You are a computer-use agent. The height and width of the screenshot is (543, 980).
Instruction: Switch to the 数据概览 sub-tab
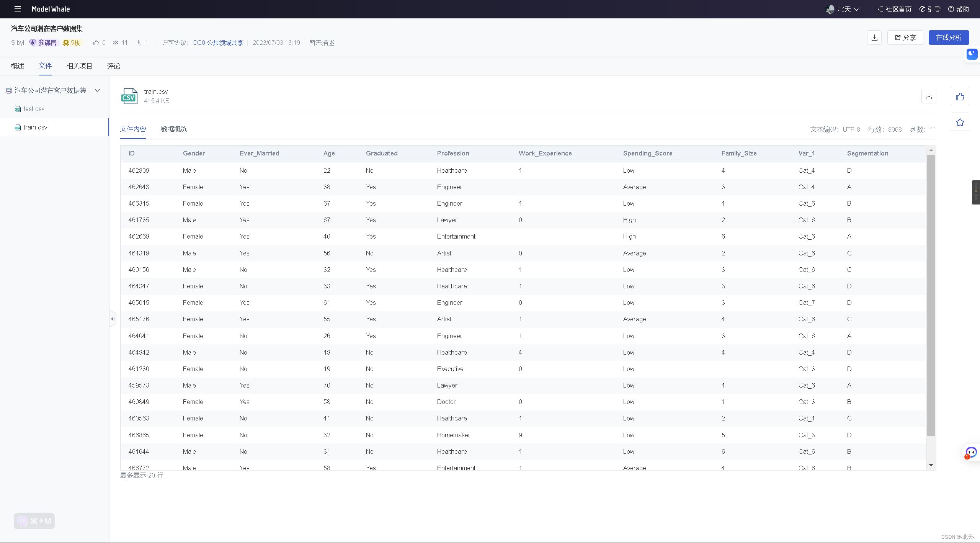(x=174, y=129)
